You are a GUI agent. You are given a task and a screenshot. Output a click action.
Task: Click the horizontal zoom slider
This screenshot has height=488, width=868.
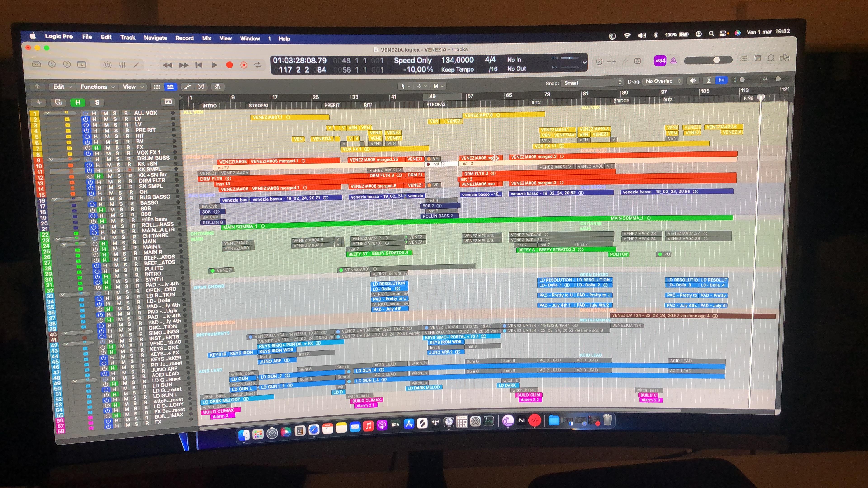tap(778, 79)
